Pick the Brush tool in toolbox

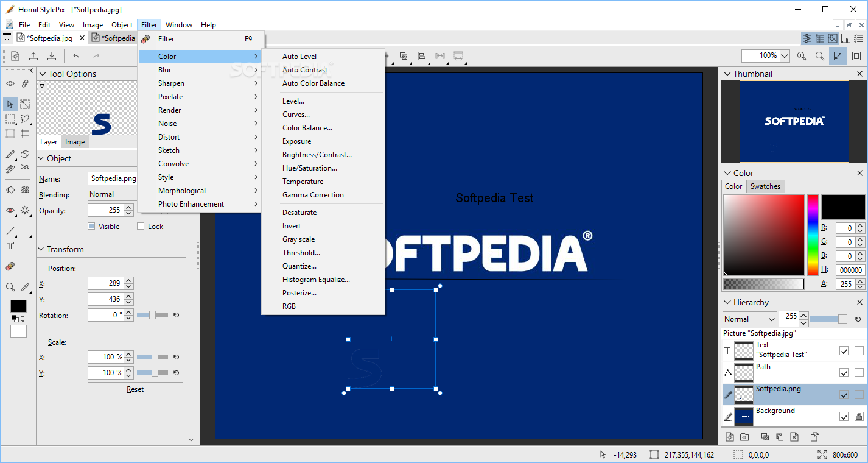click(x=10, y=154)
